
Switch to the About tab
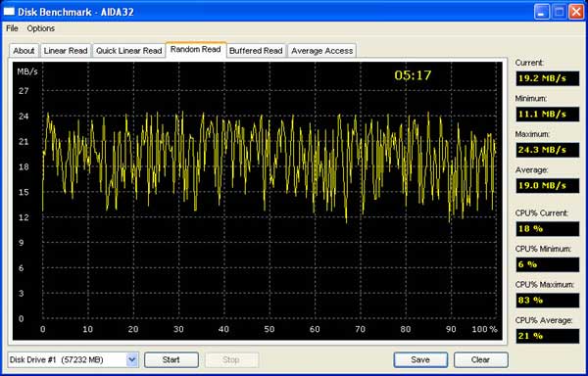(24, 51)
